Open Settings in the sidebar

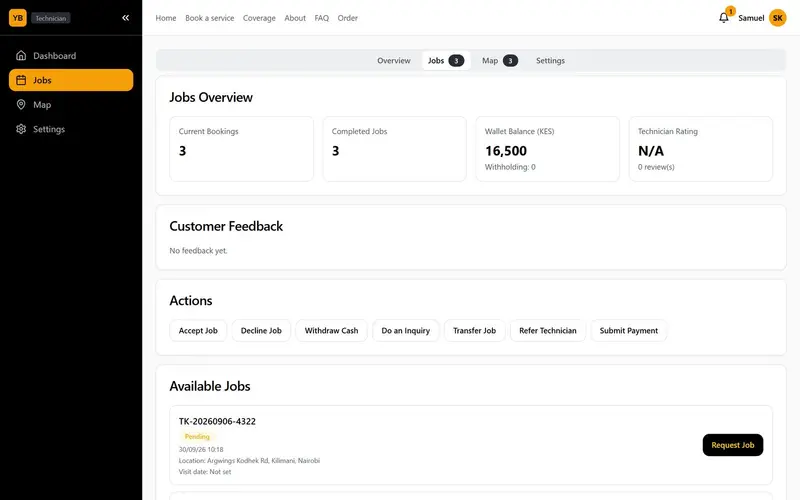pyautogui.click(x=71, y=129)
